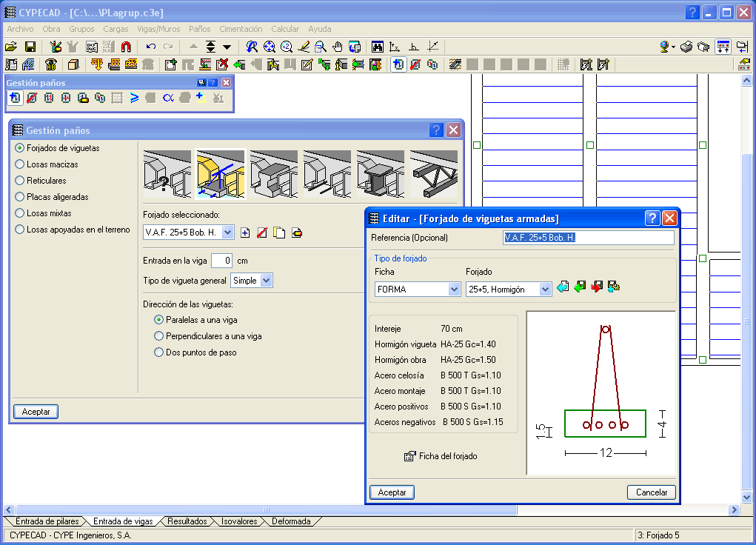Switch to the Resultados tab
Screen dimensions: 756x545
tap(187, 521)
